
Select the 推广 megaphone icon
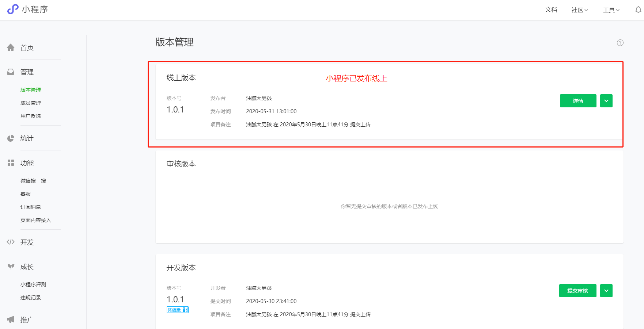click(10, 319)
